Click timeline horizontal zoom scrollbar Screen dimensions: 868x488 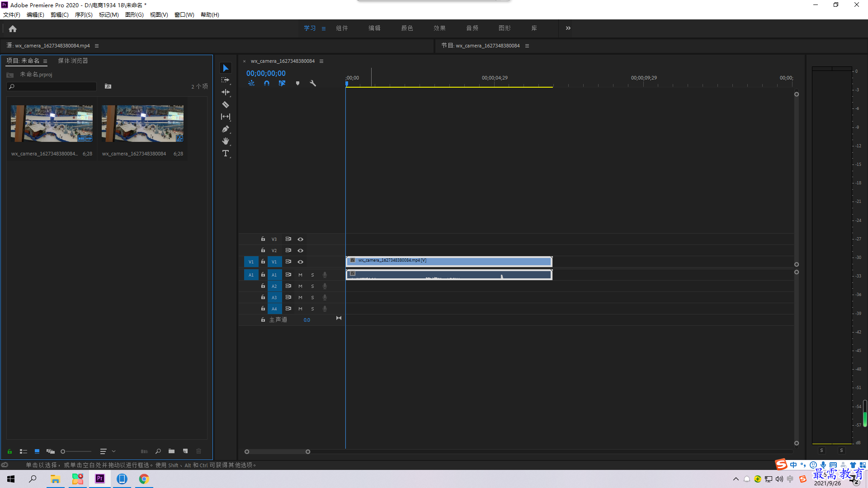tap(277, 452)
